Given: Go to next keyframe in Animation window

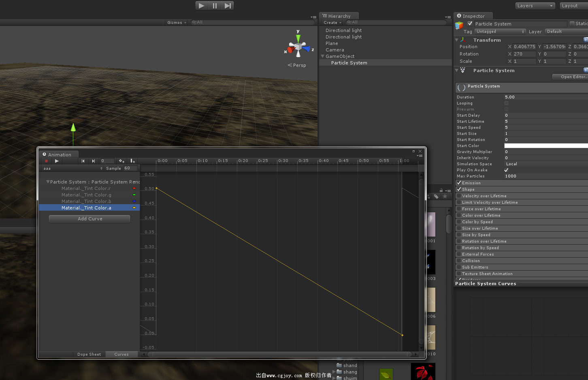Looking at the screenshot, I should pyautogui.click(x=93, y=161).
